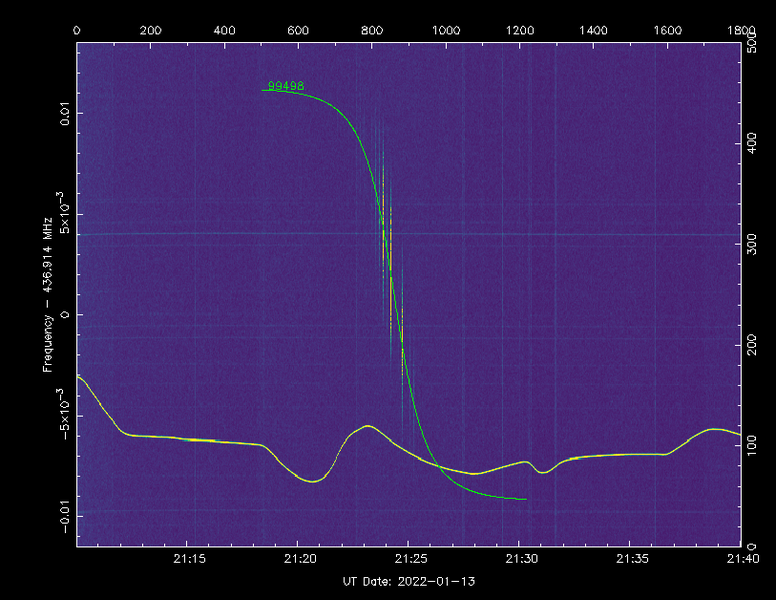Click the top axis value 1400
The height and width of the screenshot is (600, 776).
(593, 31)
